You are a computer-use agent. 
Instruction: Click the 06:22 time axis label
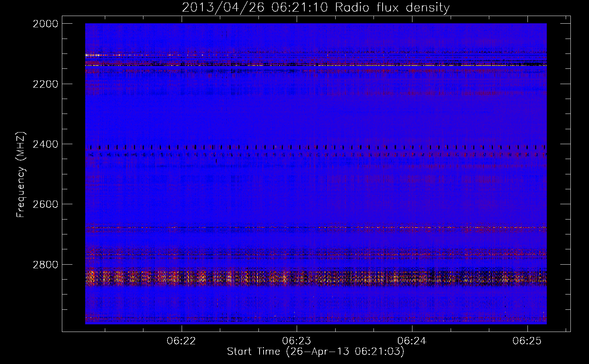click(x=181, y=341)
